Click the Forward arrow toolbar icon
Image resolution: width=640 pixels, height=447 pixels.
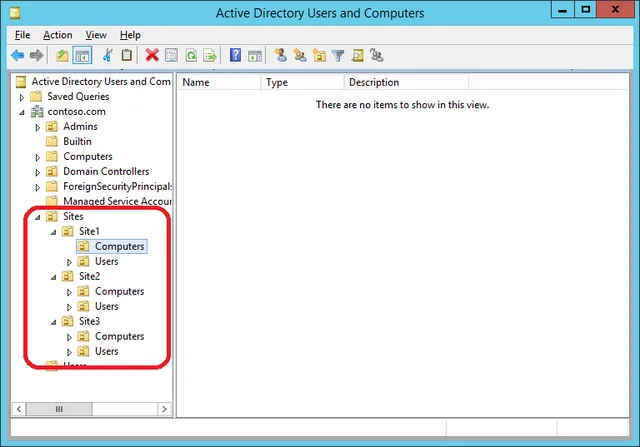36,55
